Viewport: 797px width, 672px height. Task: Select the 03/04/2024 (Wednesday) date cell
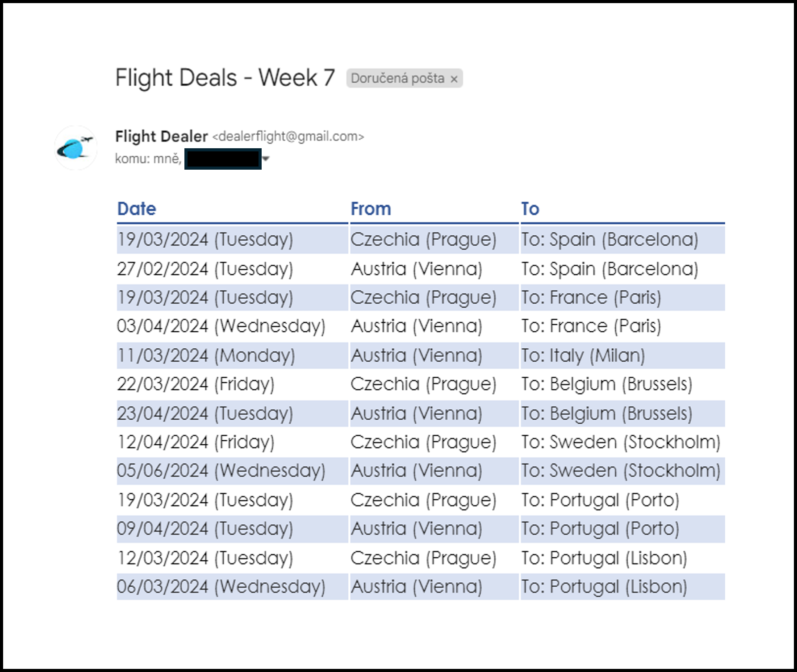click(x=232, y=326)
